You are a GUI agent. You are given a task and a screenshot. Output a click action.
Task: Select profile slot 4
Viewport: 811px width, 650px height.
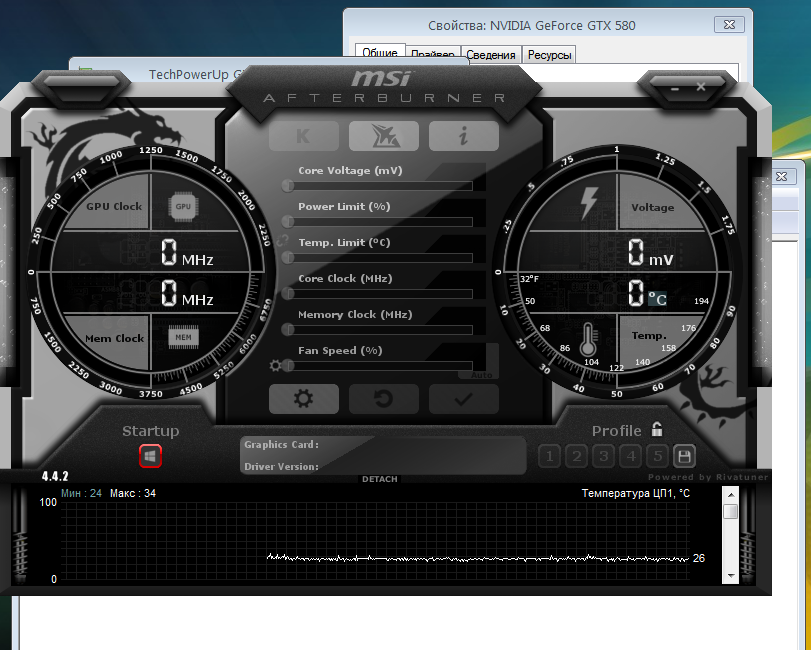[x=630, y=456]
